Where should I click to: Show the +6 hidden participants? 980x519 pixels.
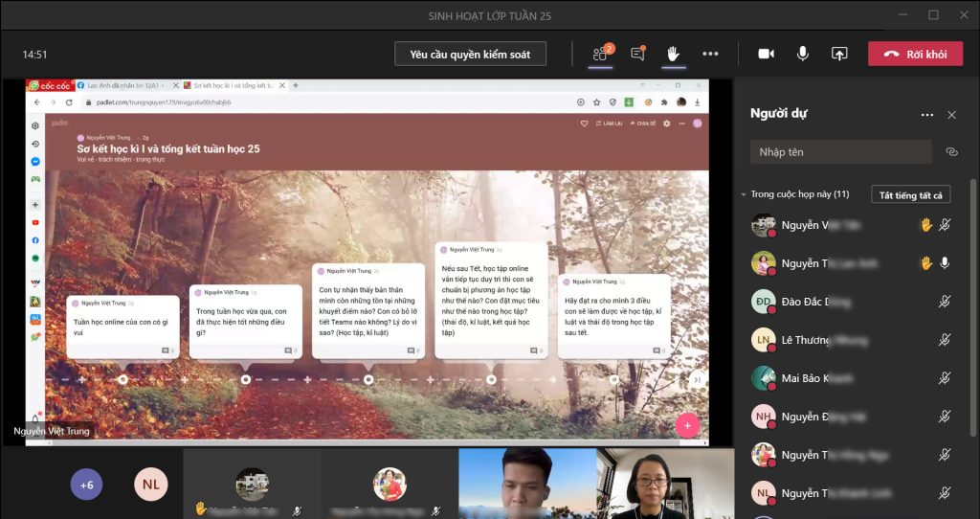(86, 485)
